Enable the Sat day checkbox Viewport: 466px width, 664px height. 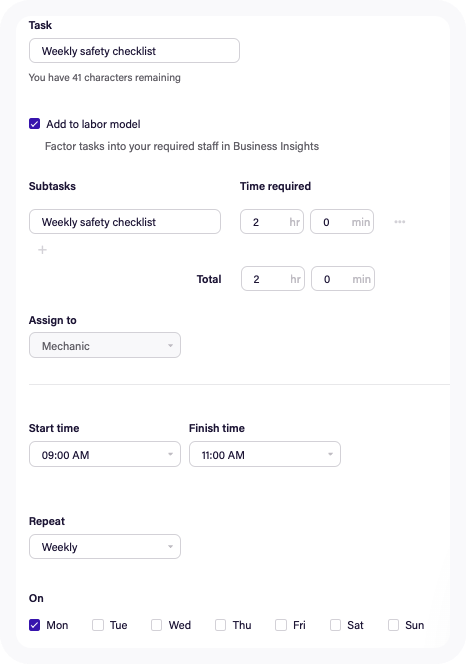click(335, 625)
